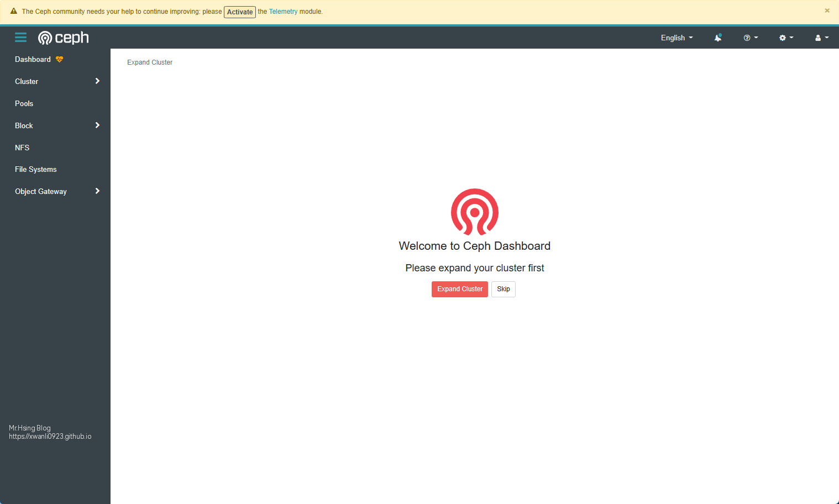839x504 pixels.
Task: Follow the Telemetry link in the banner
Action: click(x=283, y=12)
